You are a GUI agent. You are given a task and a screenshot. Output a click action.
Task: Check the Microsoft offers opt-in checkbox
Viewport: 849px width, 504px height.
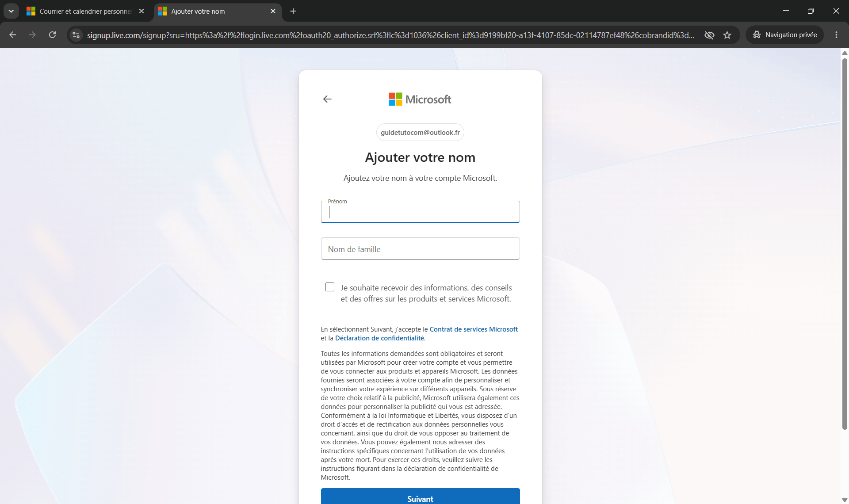(x=330, y=287)
